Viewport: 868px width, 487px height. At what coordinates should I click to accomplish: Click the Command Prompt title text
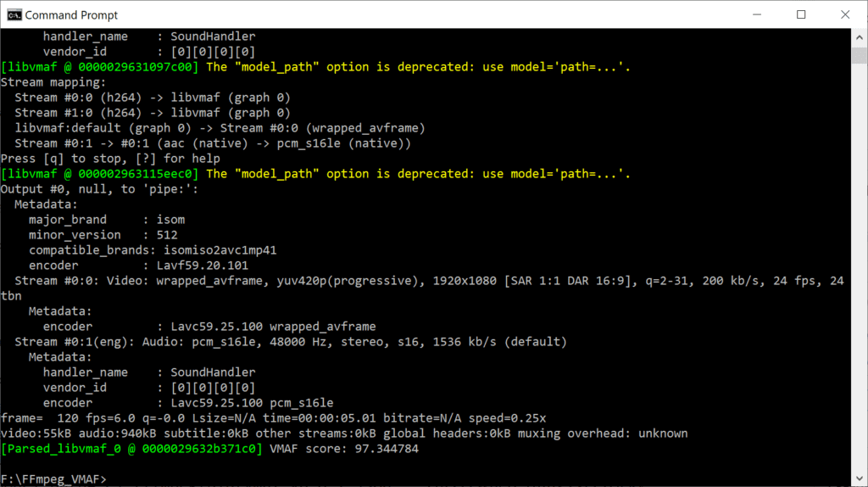pos(71,15)
